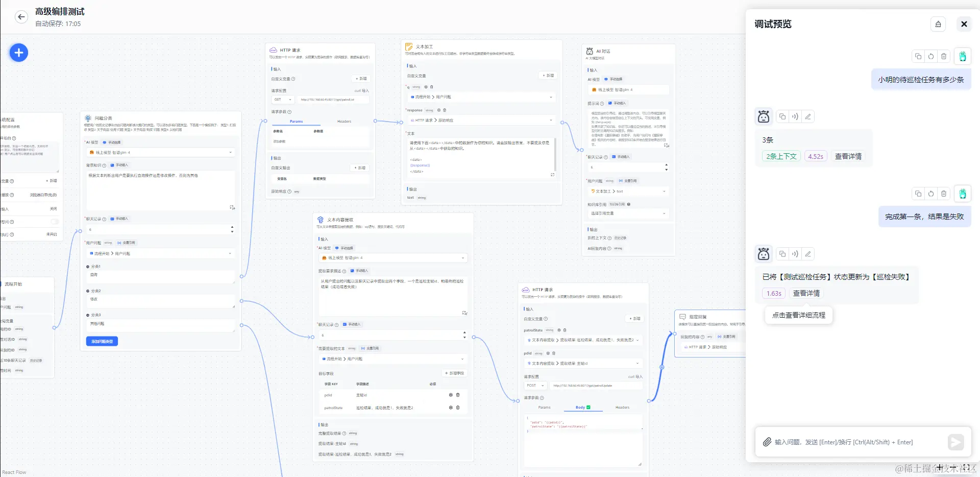
Task: Open patrolState variable dropdown in POST HTTP node
Action: (x=583, y=340)
